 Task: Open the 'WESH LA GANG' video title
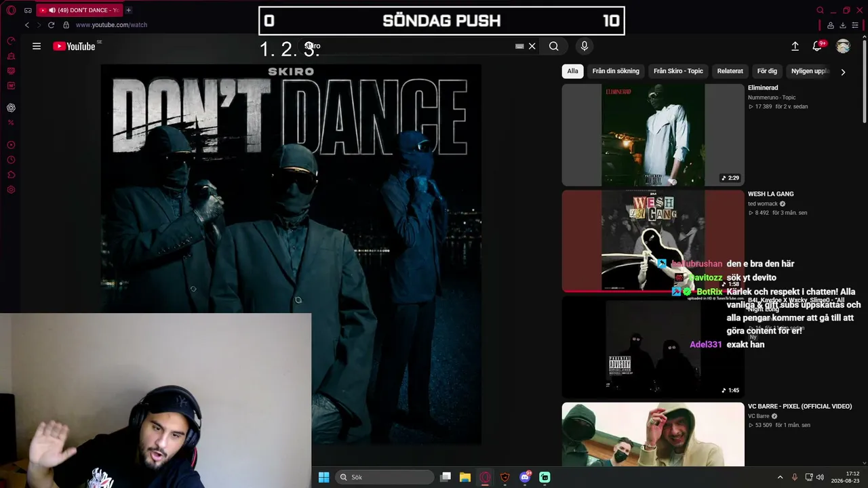pyautogui.click(x=771, y=195)
